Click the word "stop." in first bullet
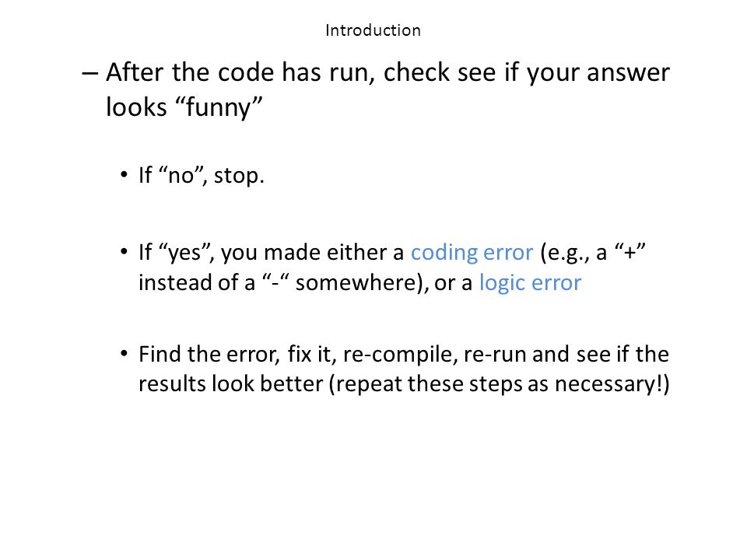 tap(239, 175)
